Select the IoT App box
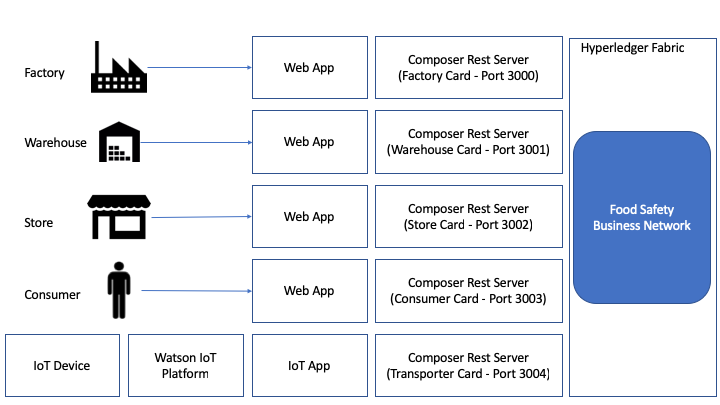Viewport: 720px width, 405px height. [310, 366]
